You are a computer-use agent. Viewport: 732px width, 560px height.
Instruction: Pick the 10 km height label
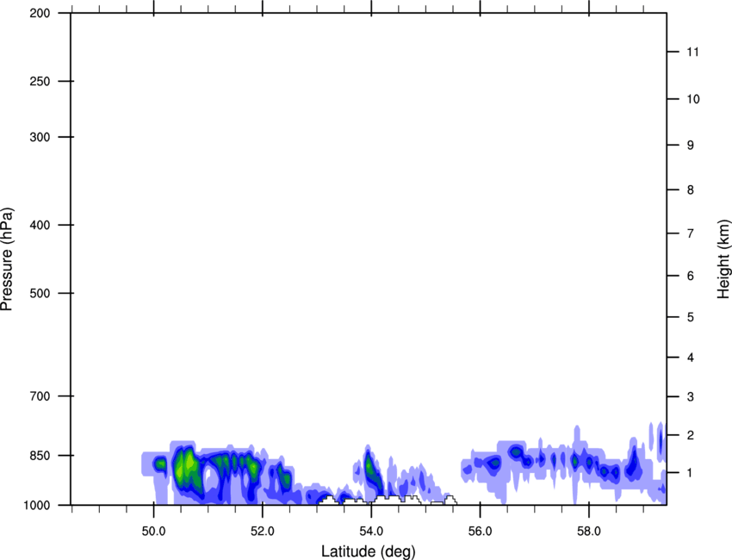(x=693, y=99)
